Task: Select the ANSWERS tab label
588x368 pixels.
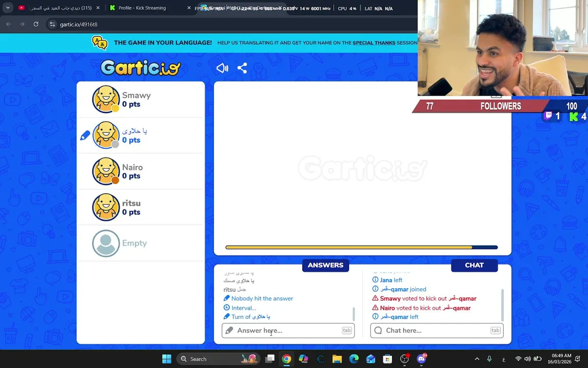Action: pos(326,265)
